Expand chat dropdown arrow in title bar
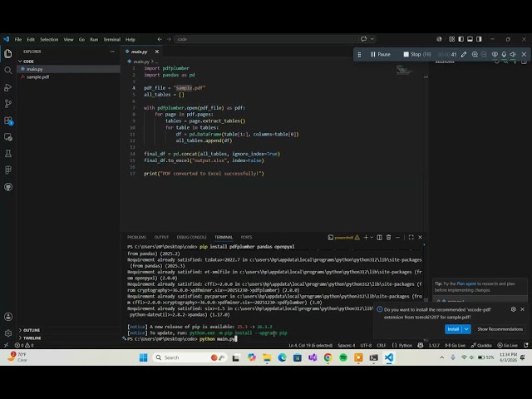This screenshot has height=399, width=532. 372,39
